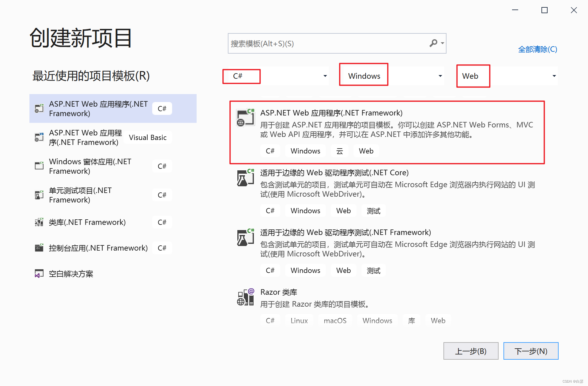
Task: Click the Back (上一步) button
Action: tap(471, 351)
